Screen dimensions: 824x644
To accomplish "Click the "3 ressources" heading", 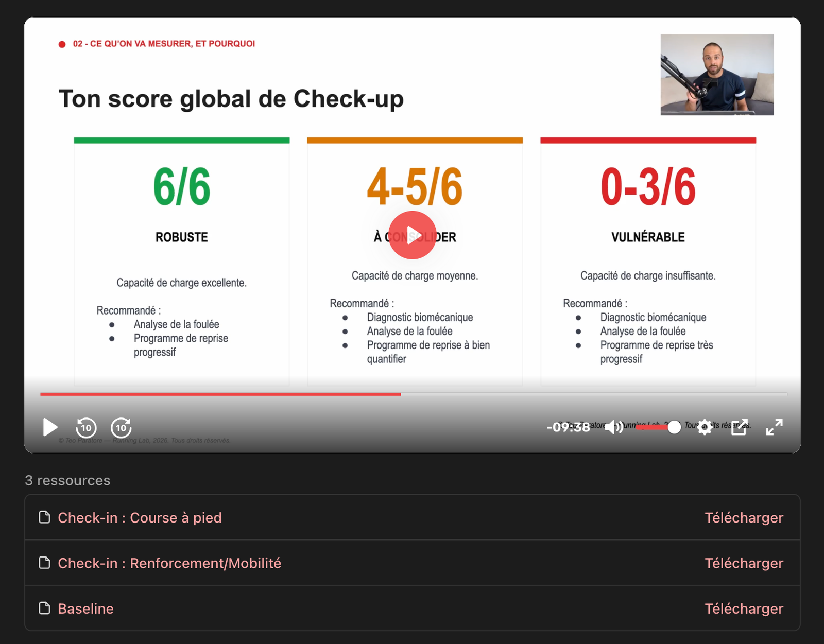I will tap(67, 480).
